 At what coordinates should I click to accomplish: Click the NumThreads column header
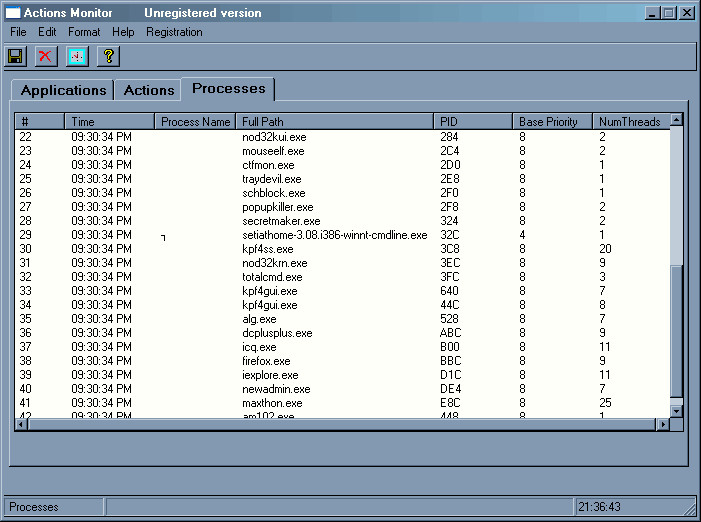[x=632, y=122]
